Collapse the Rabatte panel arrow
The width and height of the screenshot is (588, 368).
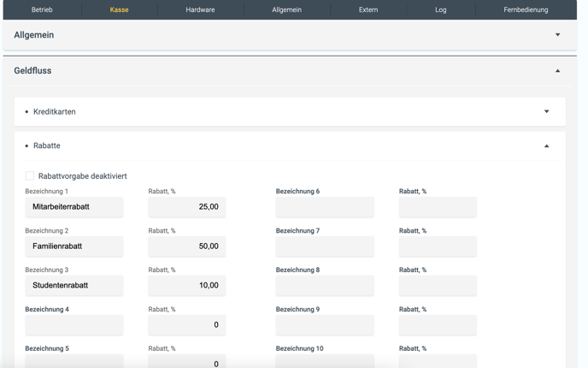tap(546, 145)
